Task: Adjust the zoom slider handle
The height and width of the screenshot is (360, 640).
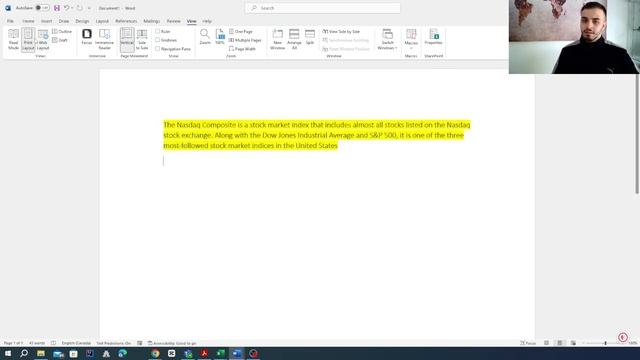Action: pos(605,343)
